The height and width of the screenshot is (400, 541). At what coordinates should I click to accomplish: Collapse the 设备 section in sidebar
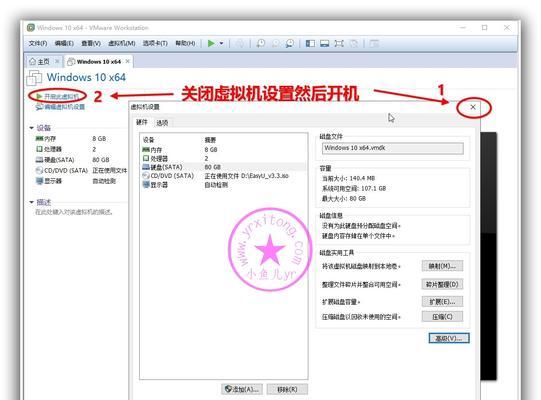click(31, 128)
